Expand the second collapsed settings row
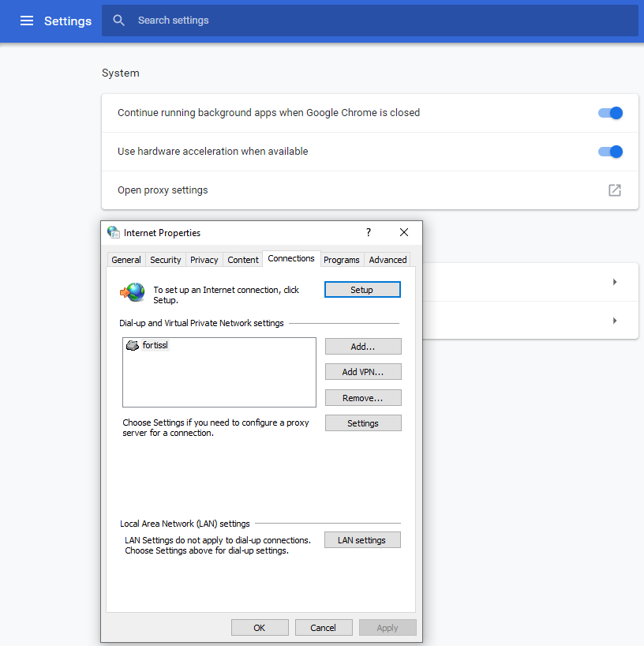Image resolution: width=644 pixels, height=646 pixels. click(x=615, y=320)
